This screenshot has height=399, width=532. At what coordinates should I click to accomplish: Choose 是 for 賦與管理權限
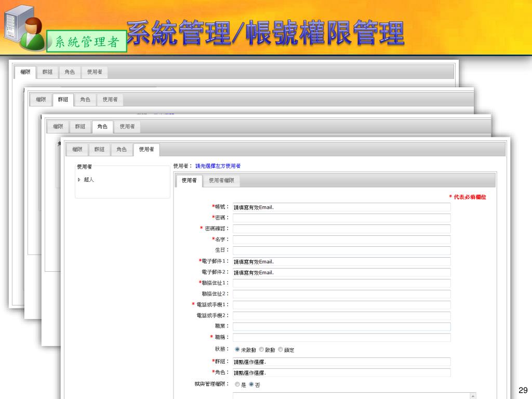click(x=237, y=384)
